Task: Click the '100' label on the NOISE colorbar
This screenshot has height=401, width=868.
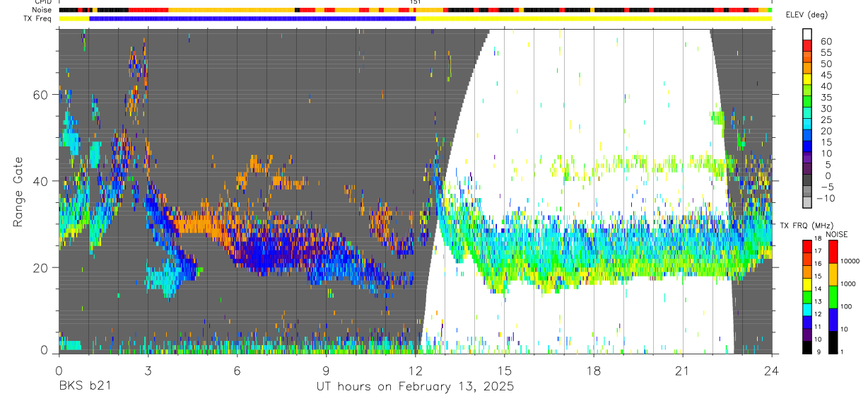Action: pyautogui.click(x=845, y=306)
